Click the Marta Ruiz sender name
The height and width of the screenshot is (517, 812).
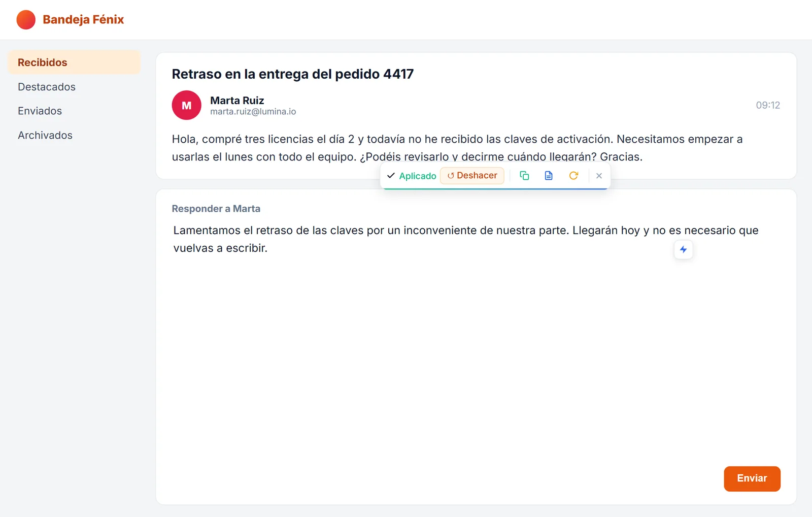[237, 100]
